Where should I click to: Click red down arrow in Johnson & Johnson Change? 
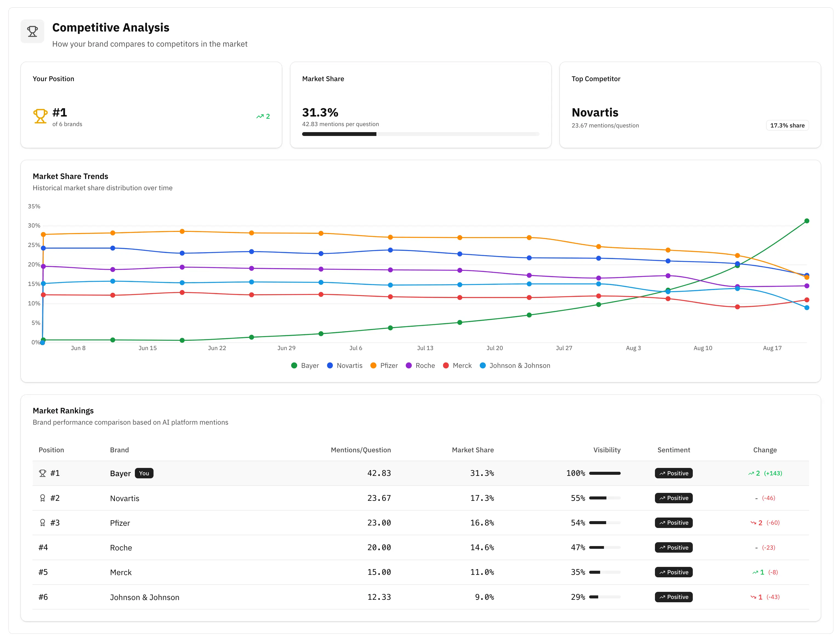tap(753, 597)
